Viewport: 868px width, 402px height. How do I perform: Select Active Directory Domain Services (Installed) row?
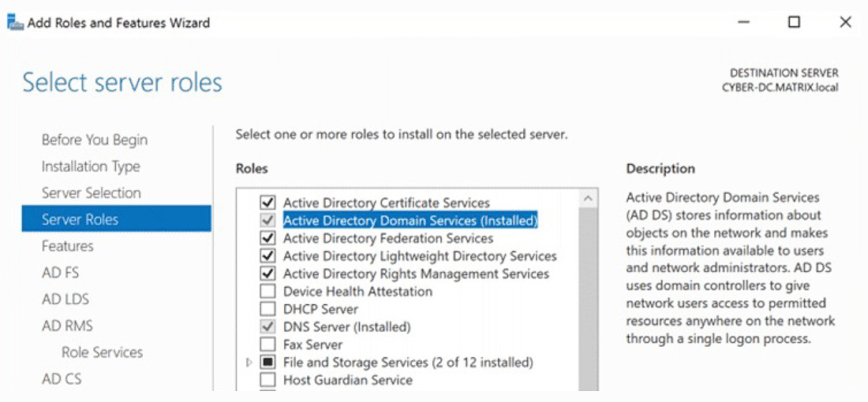tap(410, 221)
